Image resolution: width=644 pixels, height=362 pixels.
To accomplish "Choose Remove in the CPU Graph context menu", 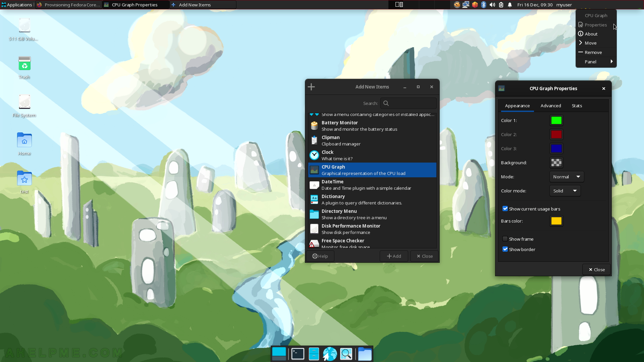I will [596, 52].
